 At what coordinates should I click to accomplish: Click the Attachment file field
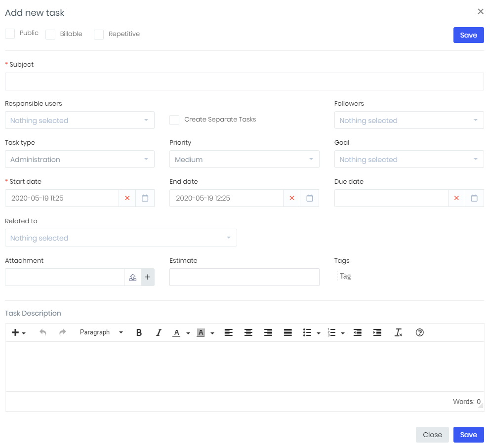click(x=65, y=277)
